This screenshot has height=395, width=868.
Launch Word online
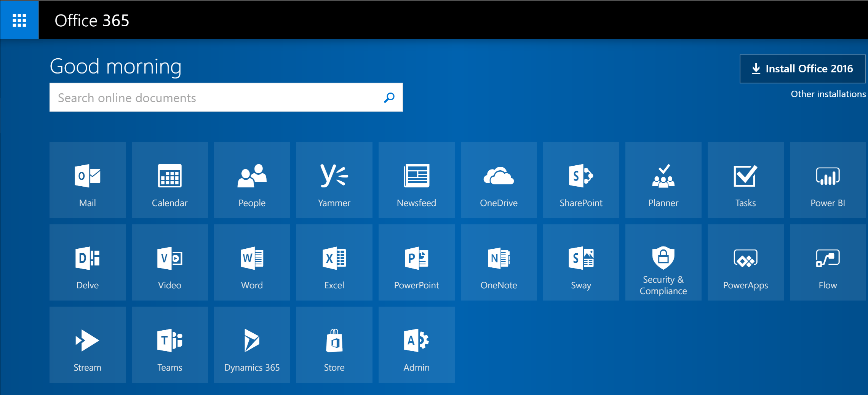click(x=252, y=263)
